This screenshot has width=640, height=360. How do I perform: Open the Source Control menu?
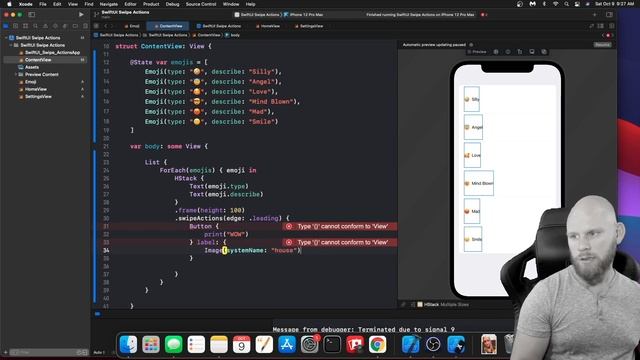pos(201,4)
